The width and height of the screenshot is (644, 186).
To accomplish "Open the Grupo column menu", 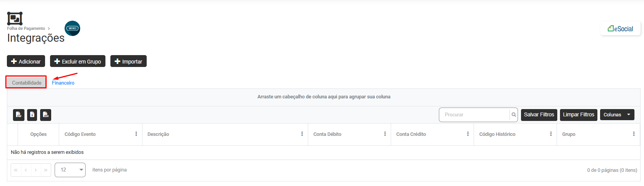I will tap(633, 134).
